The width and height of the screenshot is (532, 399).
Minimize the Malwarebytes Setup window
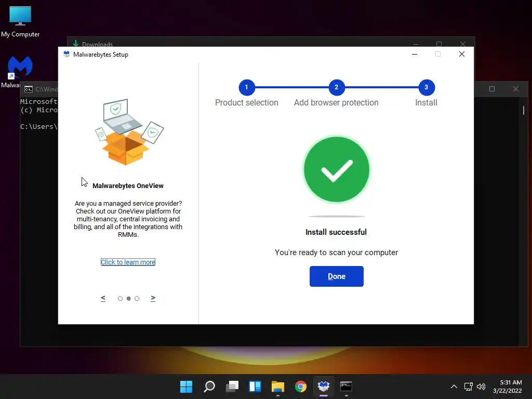tap(414, 54)
